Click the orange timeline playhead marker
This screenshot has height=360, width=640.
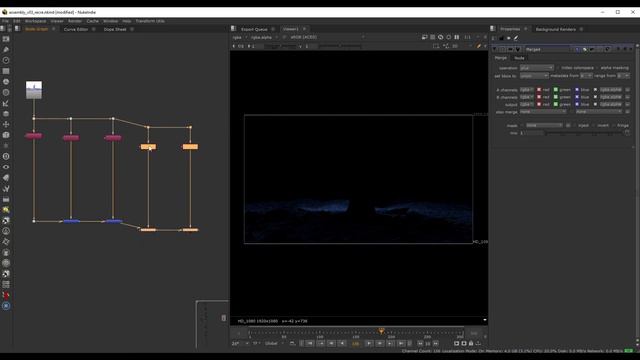coord(381,331)
